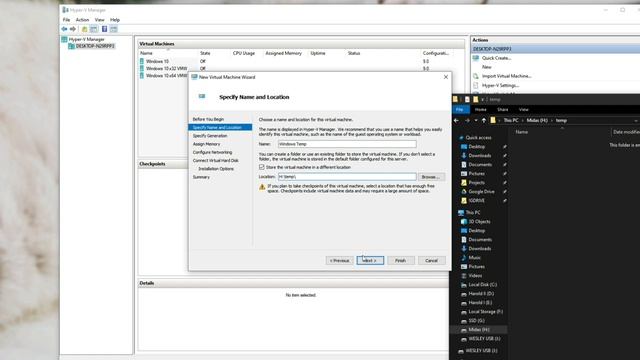Toggle the console tree icon in Hyper-V toolbar

93,29
